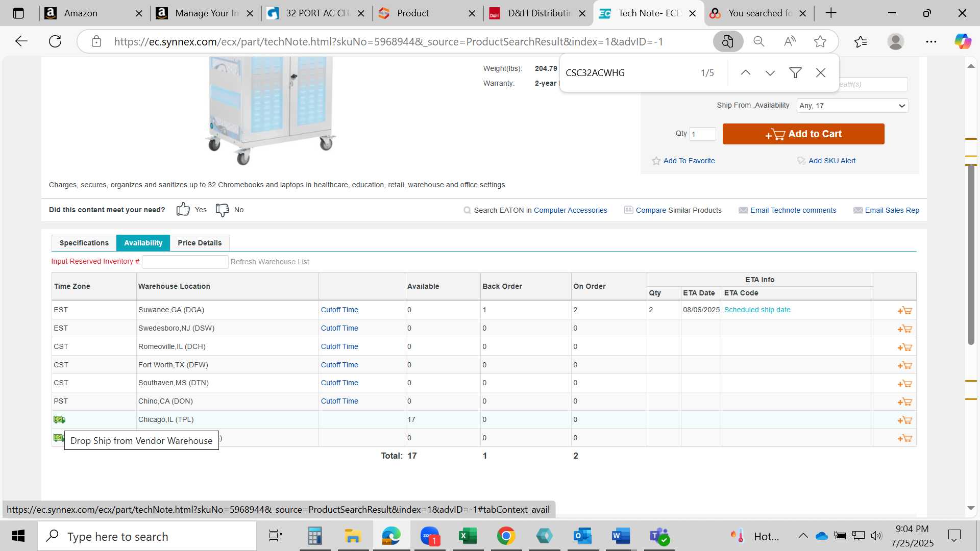Screen dimensions: 980x551
Task: Add Romeoville IL row to cart
Action: [x=904, y=347]
